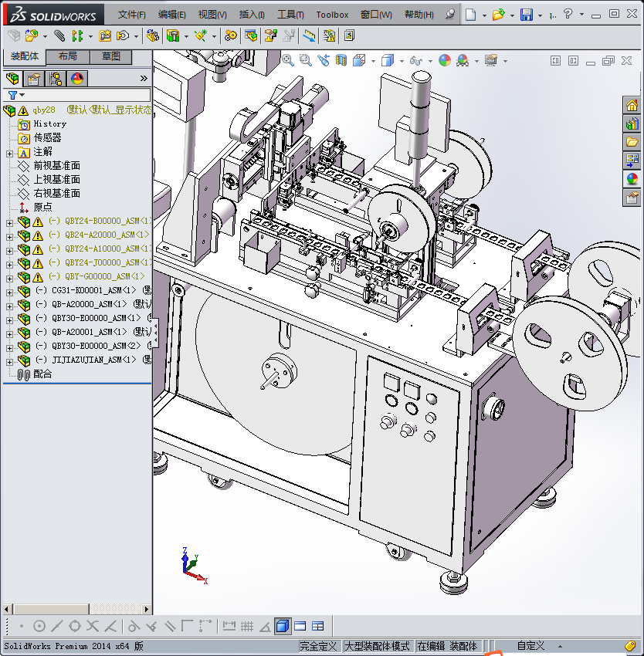This screenshot has width=644, height=656.
Task: Click the Zoom to Fit magnifier icon
Action: (288, 60)
